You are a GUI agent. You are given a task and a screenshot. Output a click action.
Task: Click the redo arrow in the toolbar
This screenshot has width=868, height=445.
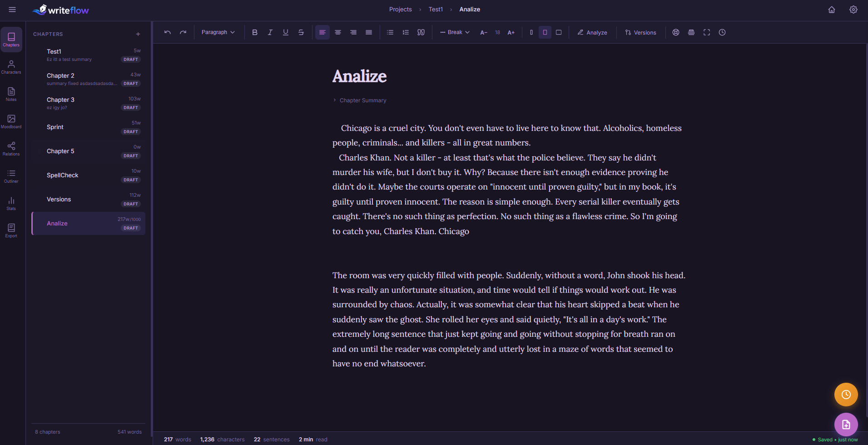click(x=183, y=32)
